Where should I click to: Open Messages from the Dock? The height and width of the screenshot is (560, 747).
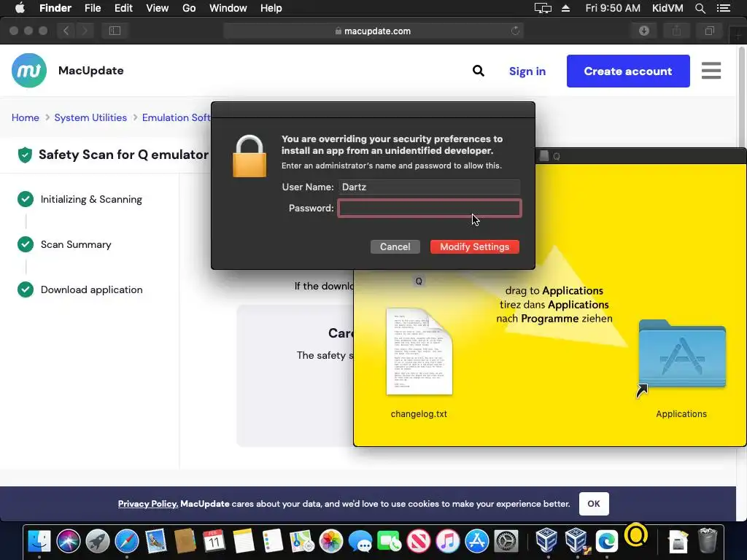360,542
